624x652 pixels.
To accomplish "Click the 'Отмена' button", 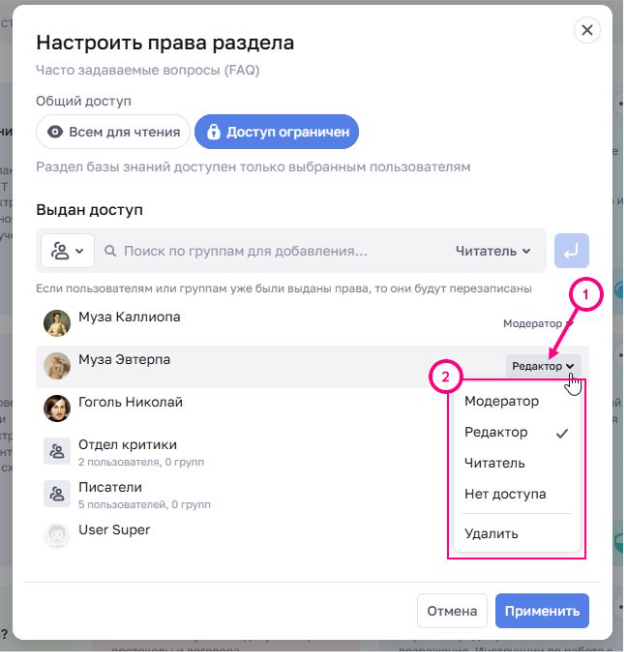I will (x=452, y=611).
